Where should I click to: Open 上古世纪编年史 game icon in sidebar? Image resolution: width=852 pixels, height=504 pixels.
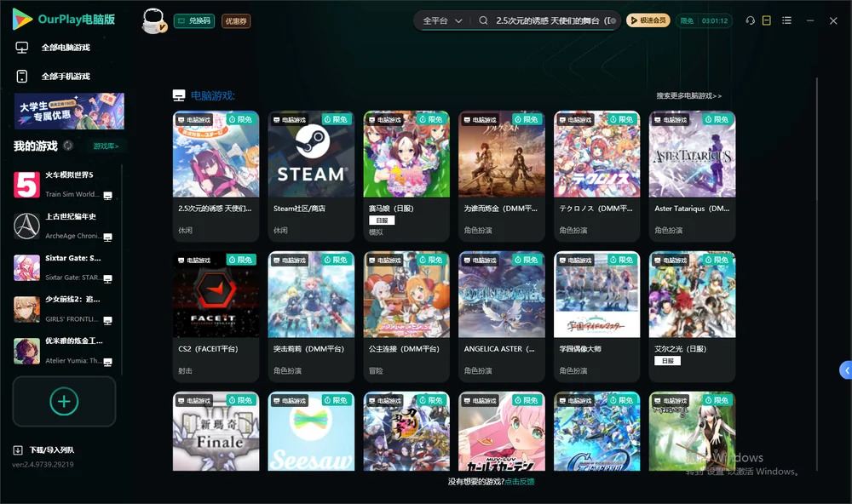coord(26,226)
